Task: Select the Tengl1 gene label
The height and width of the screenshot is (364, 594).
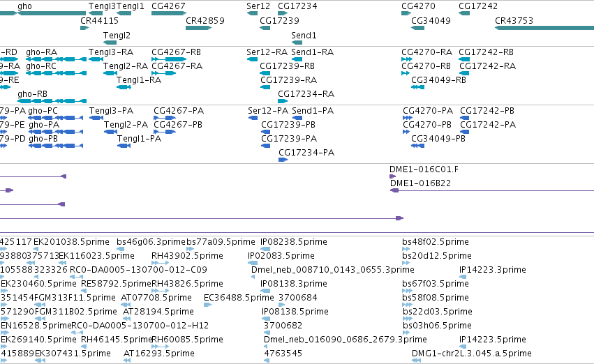Action: point(131,6)
